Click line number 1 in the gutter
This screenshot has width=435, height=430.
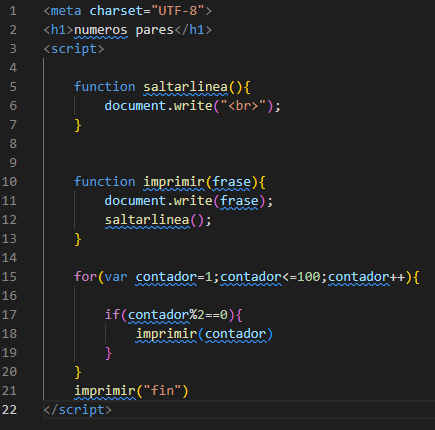pos(13,11)
